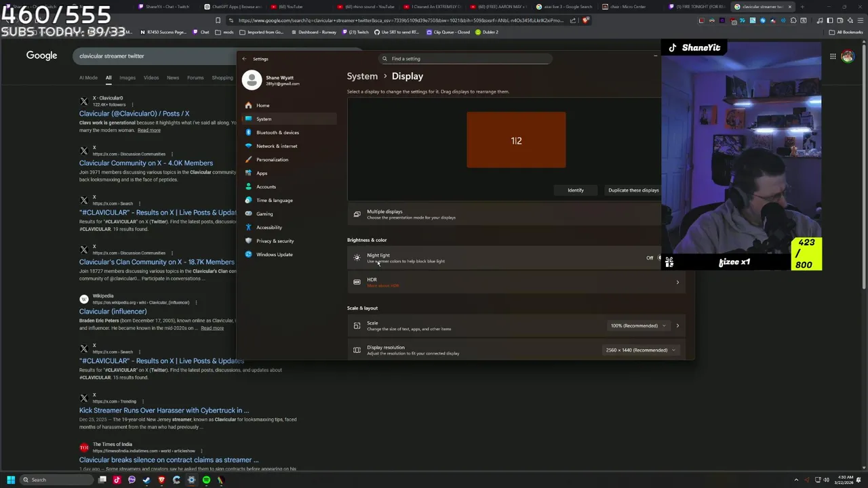
Task: Switch to News search tab
Action: (173, 78)
